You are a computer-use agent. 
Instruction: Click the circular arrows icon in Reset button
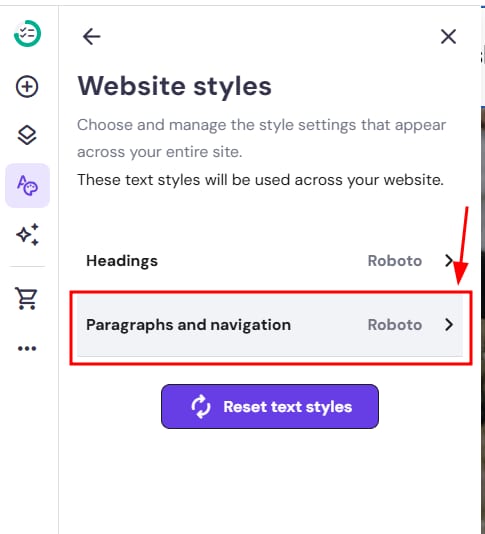click(201, 407)
